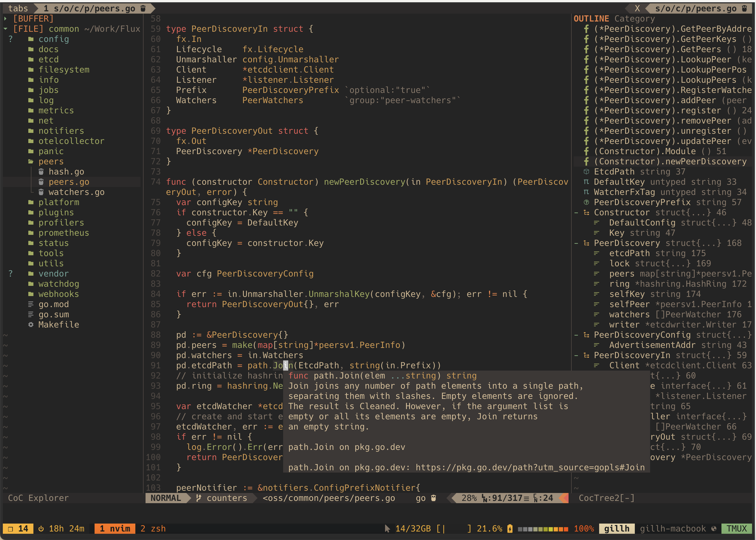
Task: Click the pi constant icon beside DefaultKey
Action: pyautogui.click(x=586, y=182)
